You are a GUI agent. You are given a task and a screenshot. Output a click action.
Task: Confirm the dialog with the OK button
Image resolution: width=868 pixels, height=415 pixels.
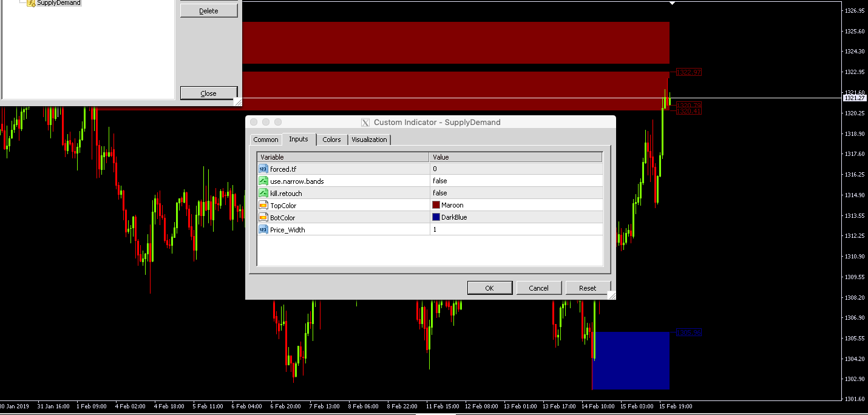click(490, 288)
